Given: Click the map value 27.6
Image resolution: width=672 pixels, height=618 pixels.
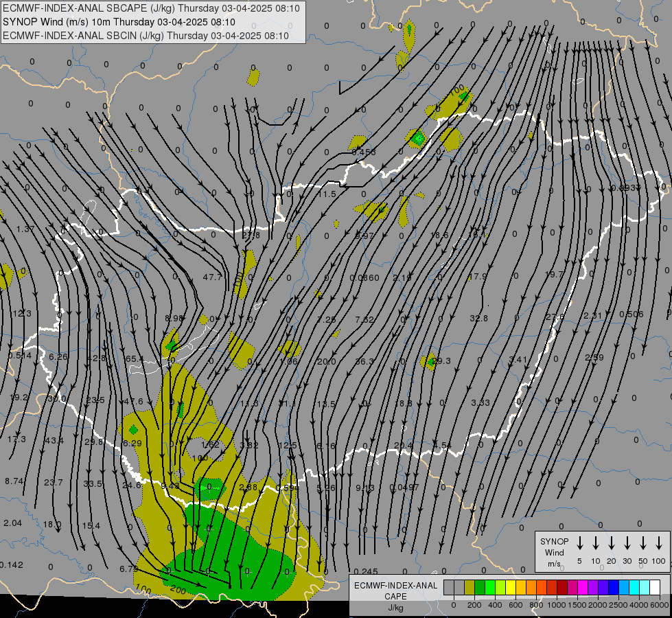Looking at the screenshot, I should [x=555, y=317].
